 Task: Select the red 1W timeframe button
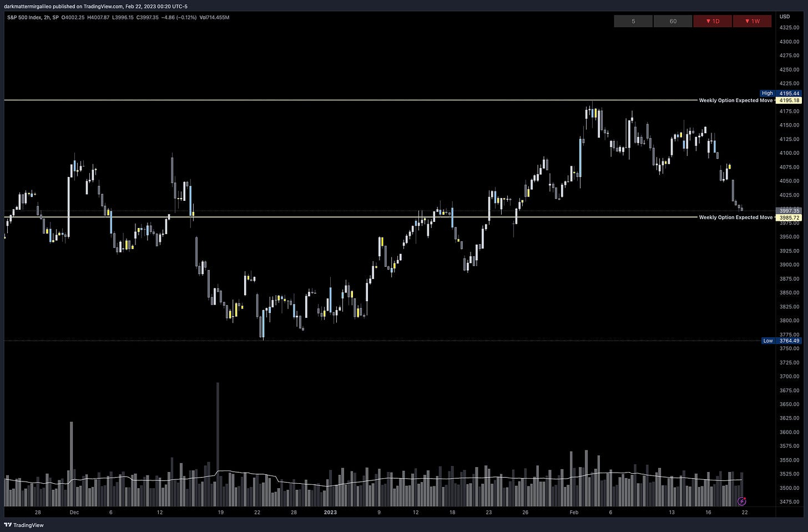[752, 21]
